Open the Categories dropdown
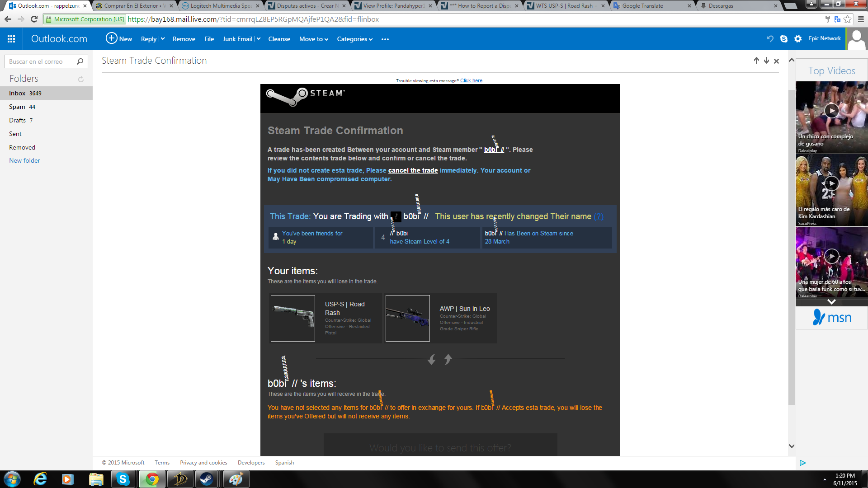 pyautogui.click(x=355, y=39)
